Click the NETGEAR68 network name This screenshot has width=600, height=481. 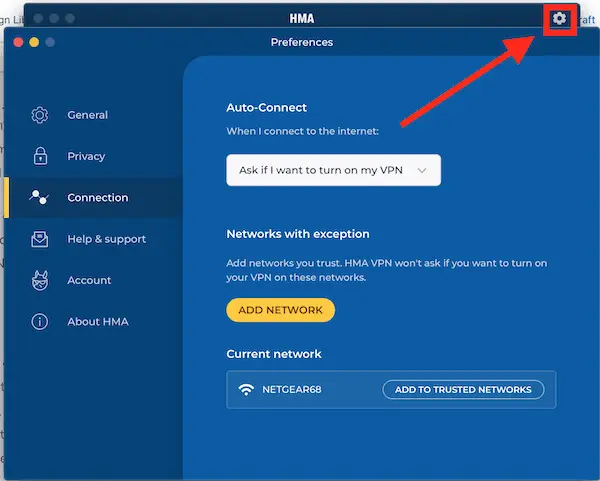tap(292, 390)
